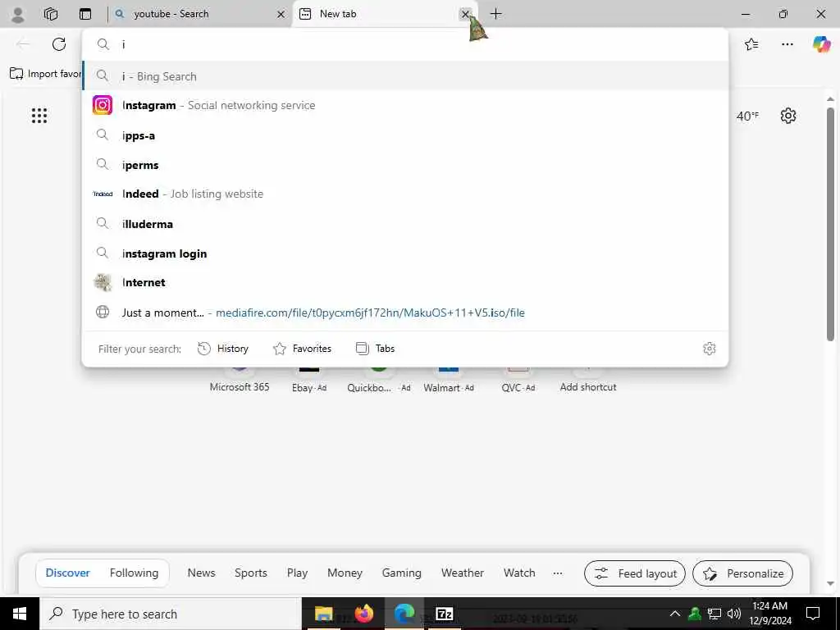
Task: Click the Personalize button
Action: [742, 573]
